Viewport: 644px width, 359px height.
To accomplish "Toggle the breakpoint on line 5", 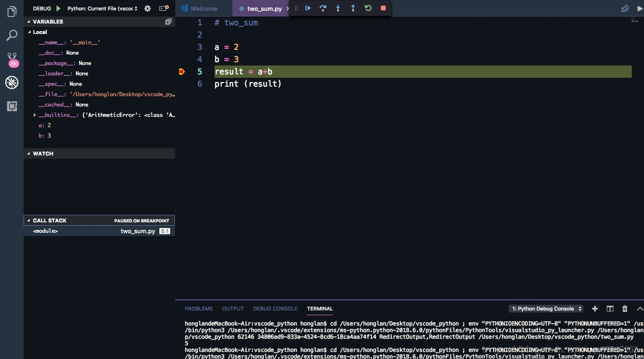I will click(x=182, y=72).
